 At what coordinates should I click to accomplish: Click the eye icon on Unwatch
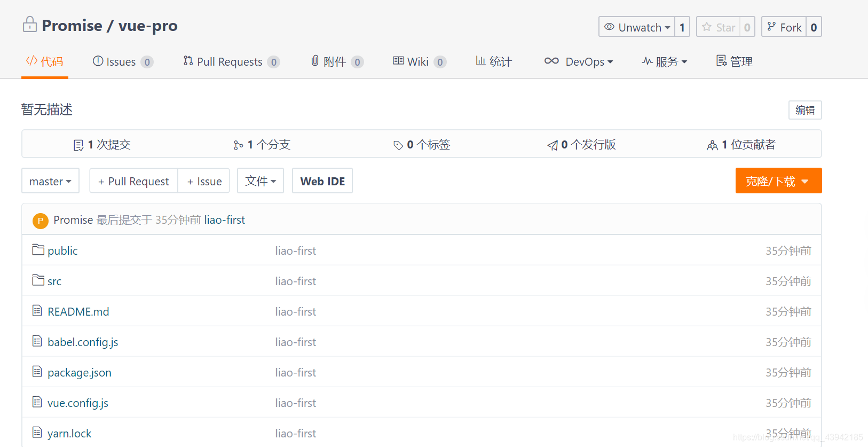[x=609, y=27]
